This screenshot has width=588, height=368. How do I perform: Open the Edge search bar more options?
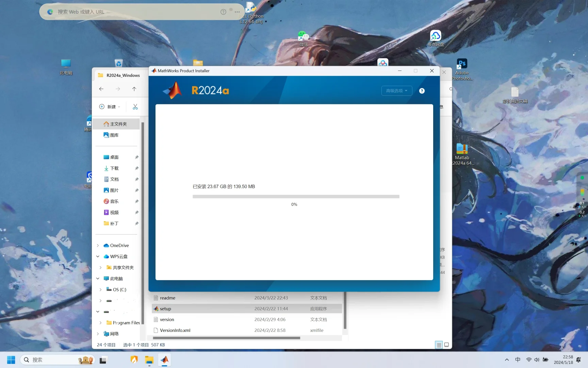coord(237,12)
